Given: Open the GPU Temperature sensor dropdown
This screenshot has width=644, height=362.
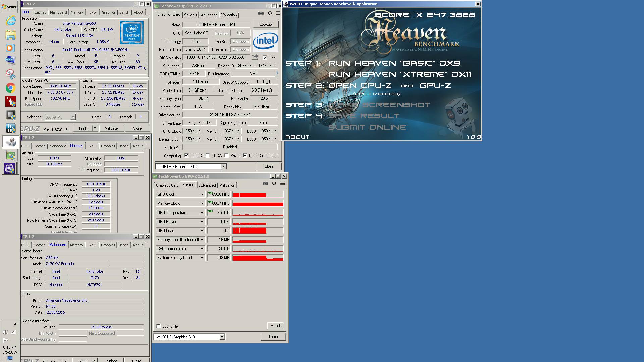Looking at the screenshot, I should point(202,213).
